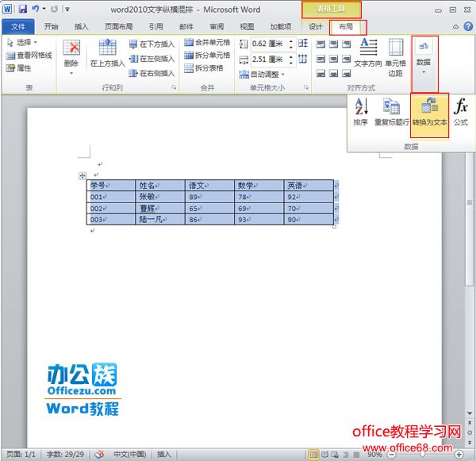Switch to the 引用 ribbon tab
This screenshot has width=476, height=461.
click(x=156, y=27)
